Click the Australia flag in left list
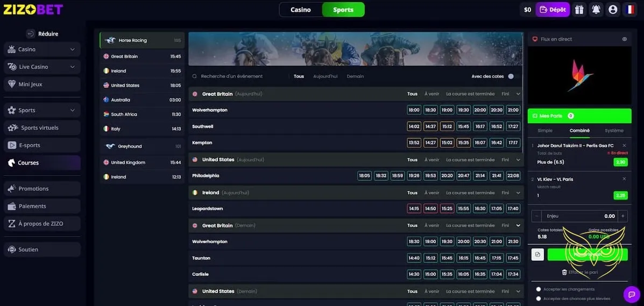644x306 pixels. pyautogui.click(x=107, y=100)
